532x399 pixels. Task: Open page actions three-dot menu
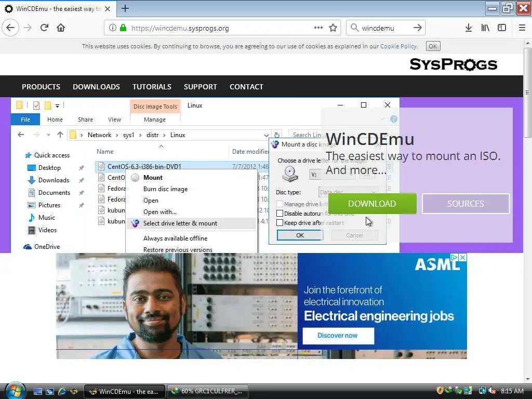(318, 28)
